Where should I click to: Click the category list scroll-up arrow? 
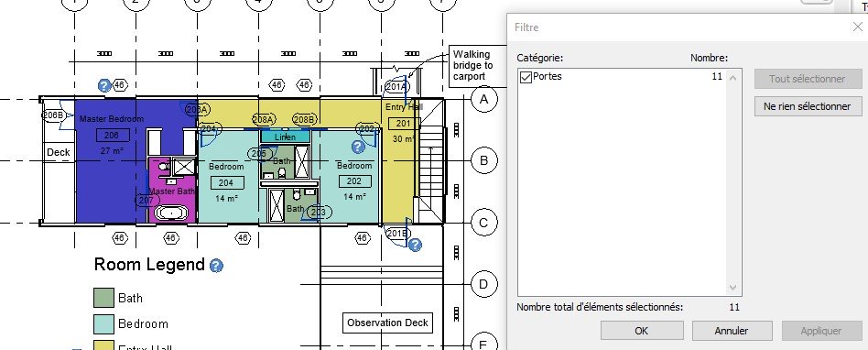pos(732,77)
